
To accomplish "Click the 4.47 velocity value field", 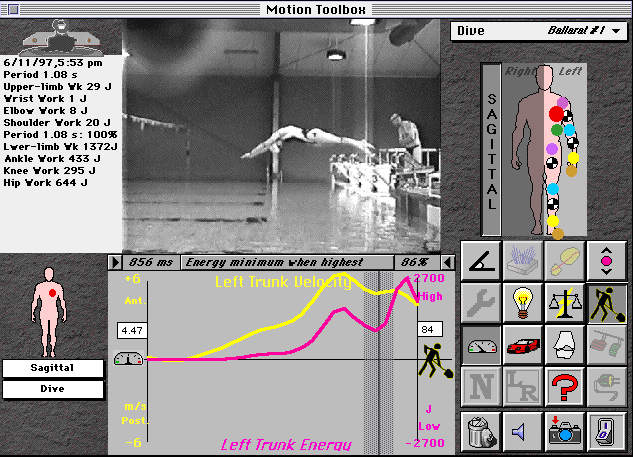I will 132,328.
